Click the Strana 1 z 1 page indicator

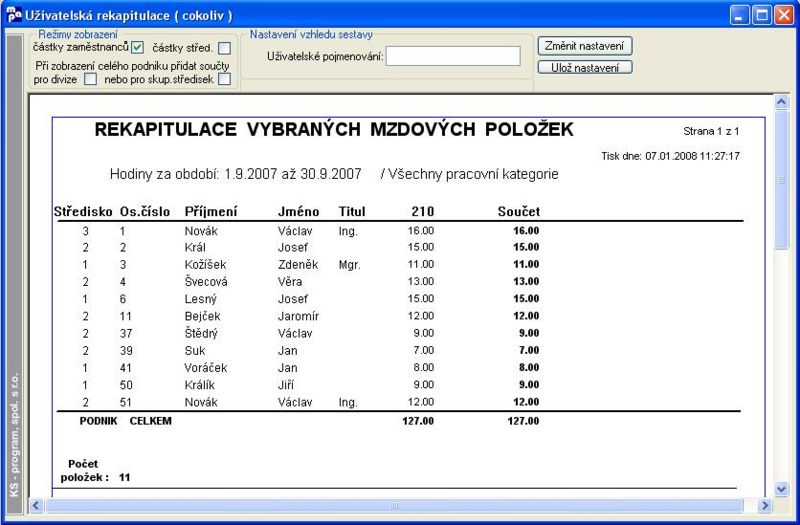(711, 132)
